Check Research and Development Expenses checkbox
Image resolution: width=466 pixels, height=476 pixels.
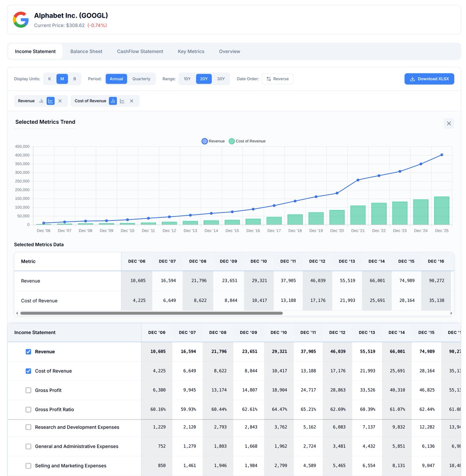(28, 427)
